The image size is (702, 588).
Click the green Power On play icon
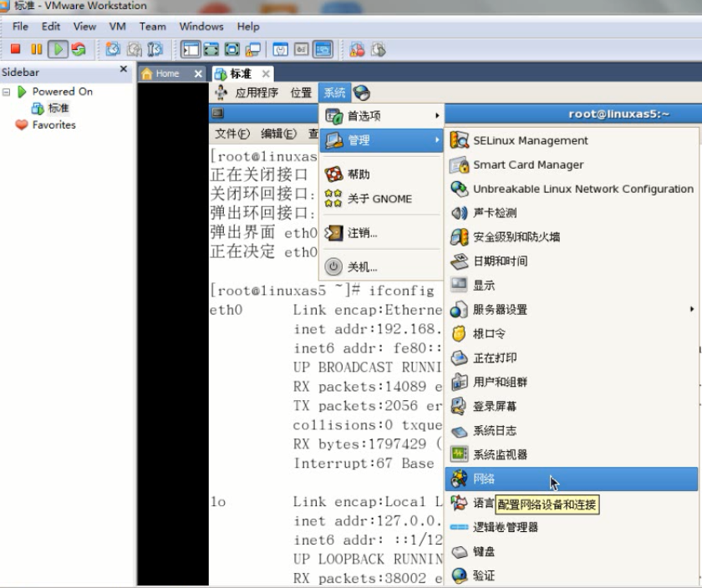(58, 48)
